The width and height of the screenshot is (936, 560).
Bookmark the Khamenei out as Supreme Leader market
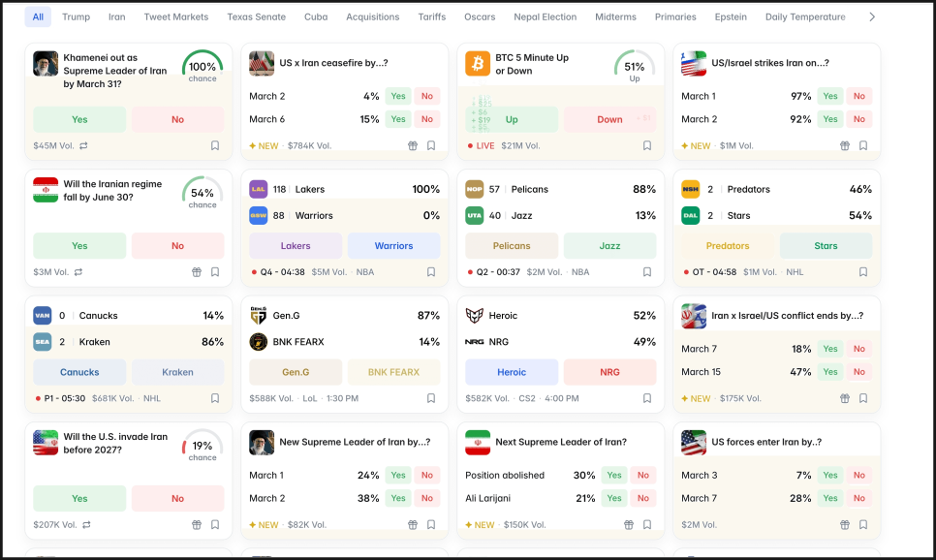215,145
